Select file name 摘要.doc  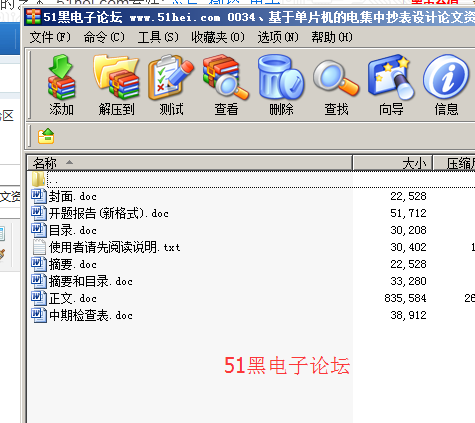click(x=73, y=264)
